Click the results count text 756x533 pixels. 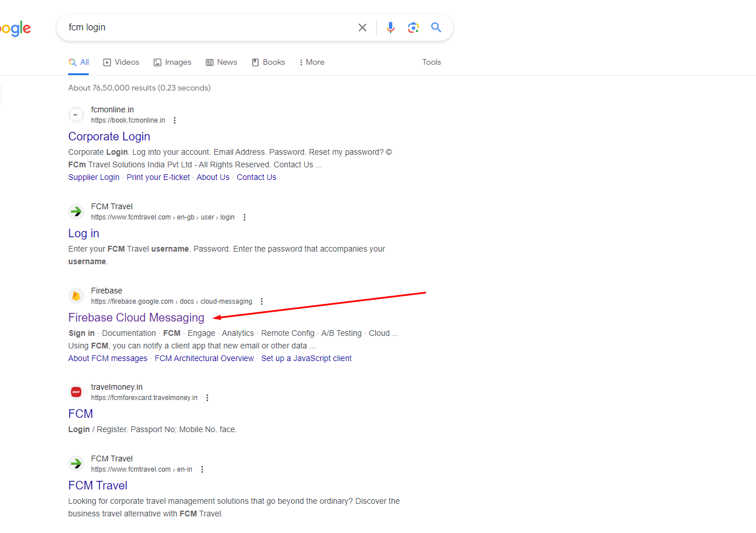139,88
